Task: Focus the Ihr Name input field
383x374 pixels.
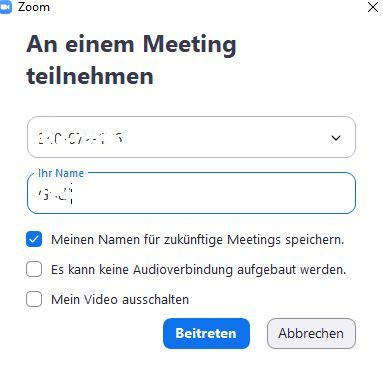Action: 191,193
